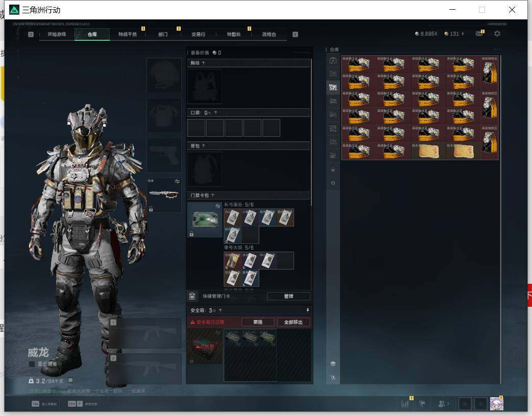Select the green keycard case item
This screenshot has height=416, width=532.
205,219
